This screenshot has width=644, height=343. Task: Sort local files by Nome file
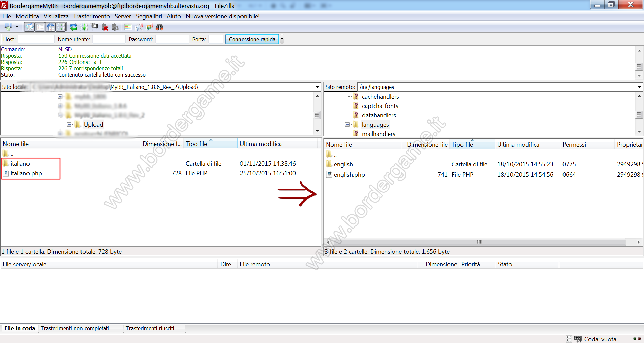coord(70,144)
